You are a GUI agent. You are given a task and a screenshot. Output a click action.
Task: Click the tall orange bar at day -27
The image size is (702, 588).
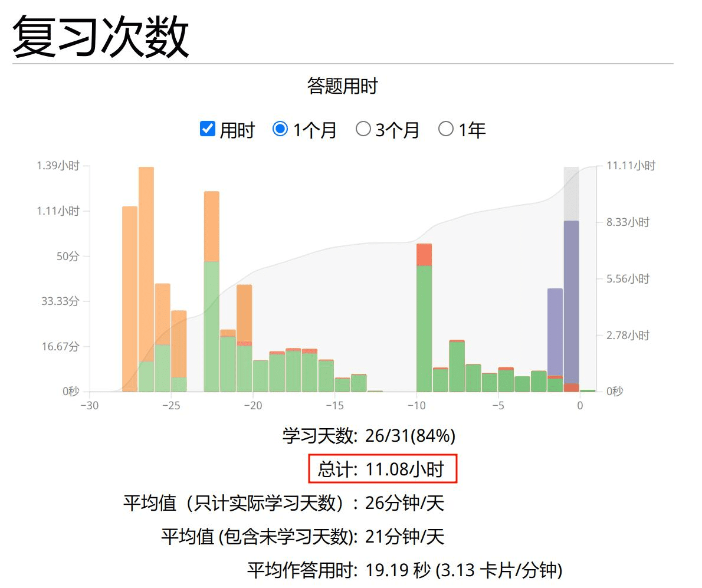146,264
